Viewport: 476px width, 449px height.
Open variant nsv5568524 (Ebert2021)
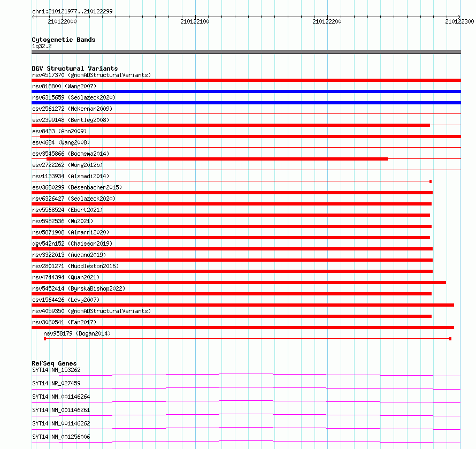pos(67,210)
